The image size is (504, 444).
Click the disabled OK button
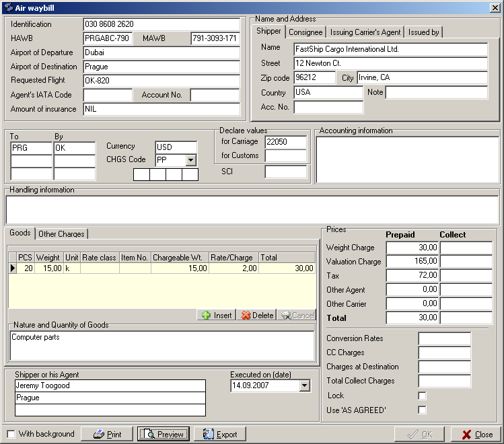coord(419,435)
